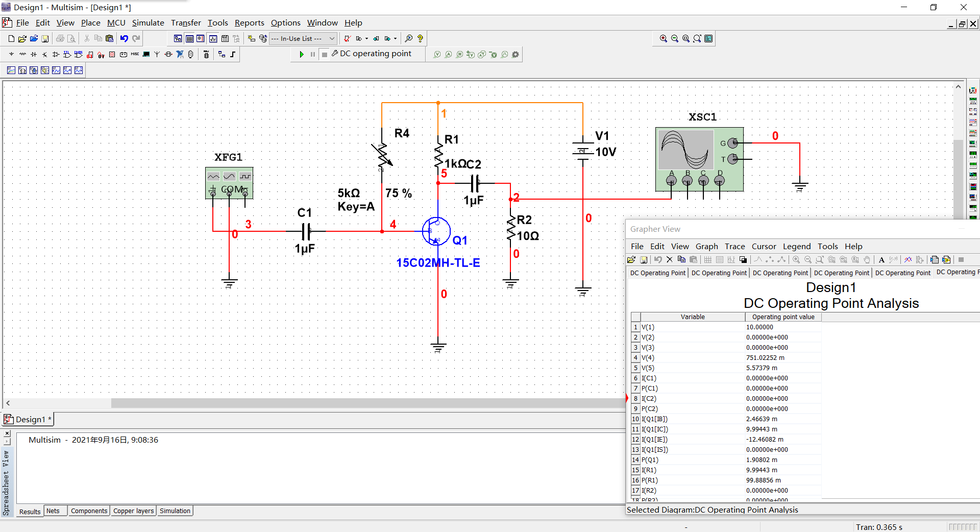The height and width of the screenshot is (532, 980).
Task: Open the Simulate menu
Action: coord(148,23)
